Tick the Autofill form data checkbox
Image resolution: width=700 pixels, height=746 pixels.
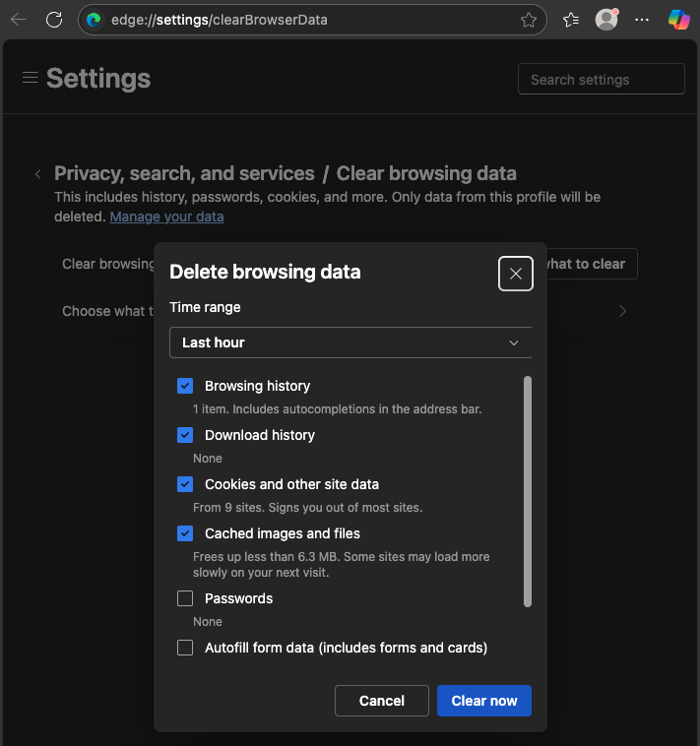[x=185, y=648]
